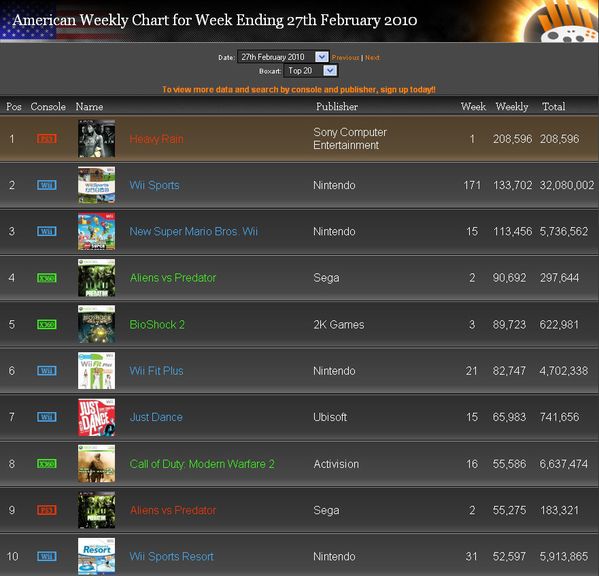Select the total sales value 183,321
The width and height of the screenshot is (599, 576).
(x=560, y=510)
